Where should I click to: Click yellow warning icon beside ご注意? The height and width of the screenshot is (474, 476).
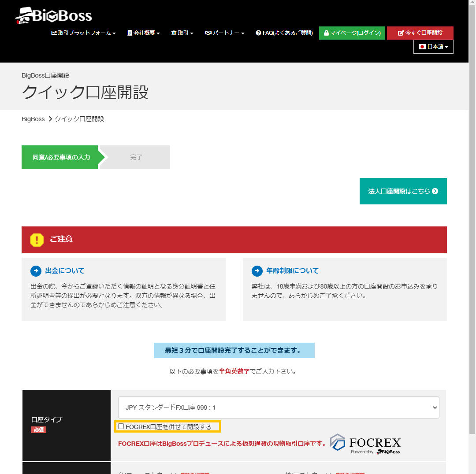pos(37,240)
